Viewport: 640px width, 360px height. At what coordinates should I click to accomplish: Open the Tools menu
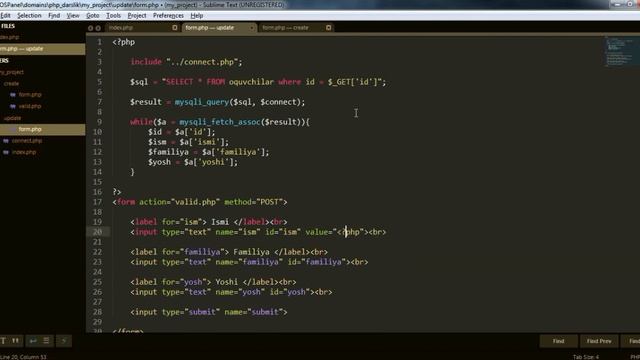(113, 16)
